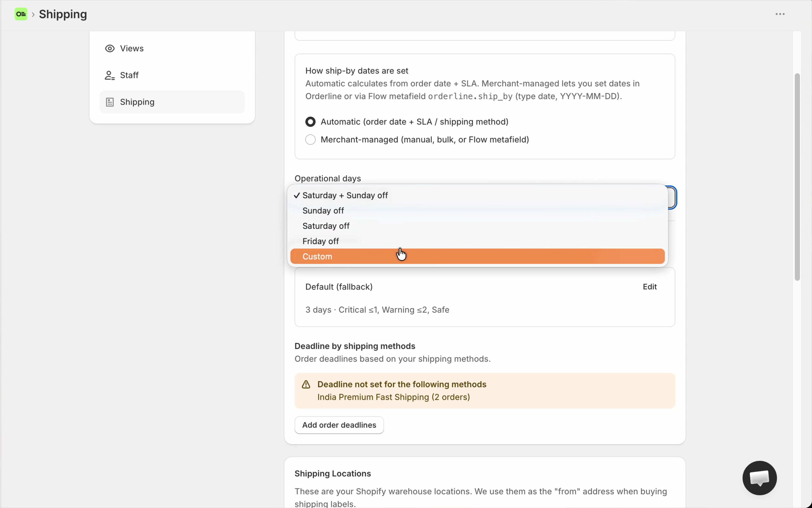Click the '3 days · Critical ≤1' summary text

coord(377,310)
